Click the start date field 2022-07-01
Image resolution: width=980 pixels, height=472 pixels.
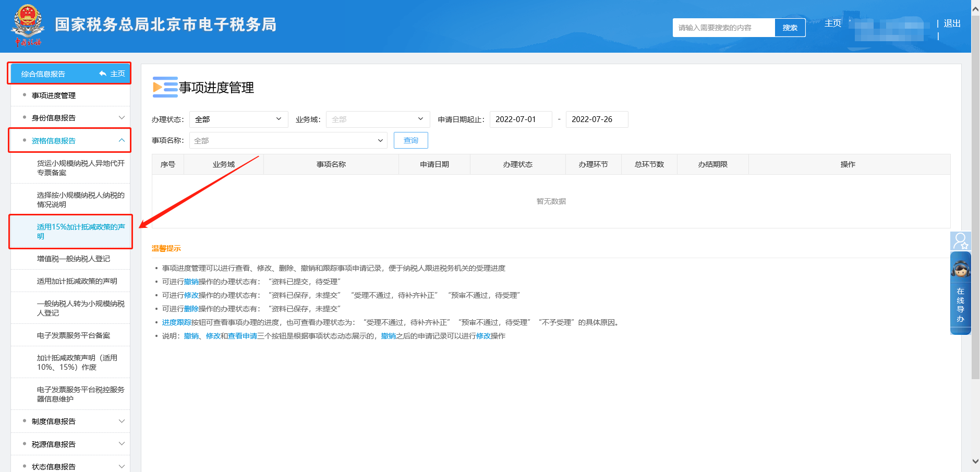point(520,119)
